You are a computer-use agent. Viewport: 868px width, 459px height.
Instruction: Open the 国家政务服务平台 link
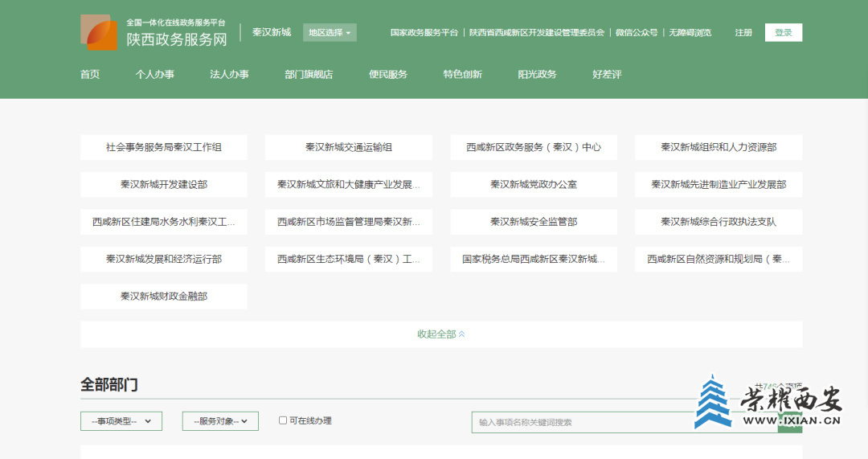tap(424, 33)
